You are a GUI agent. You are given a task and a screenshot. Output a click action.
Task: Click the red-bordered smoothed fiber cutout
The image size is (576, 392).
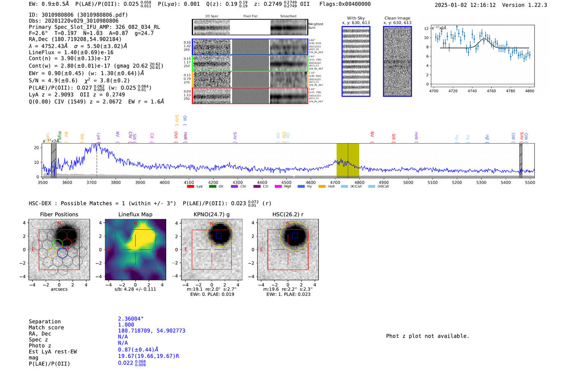pyautogui.click(x=289, y=96)
